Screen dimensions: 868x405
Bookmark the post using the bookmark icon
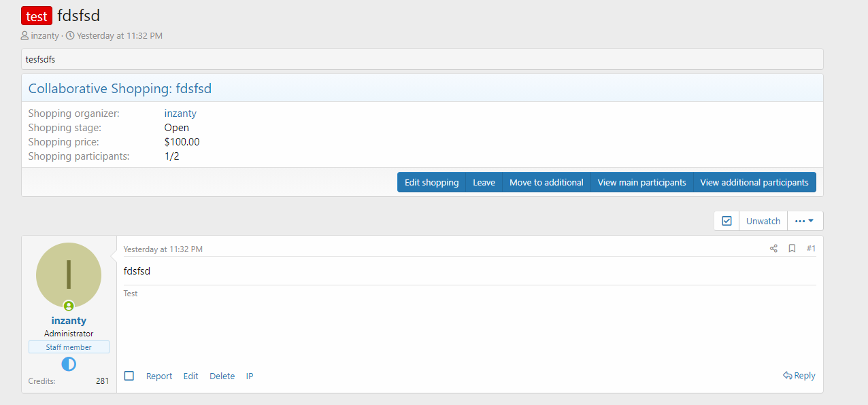792,249
